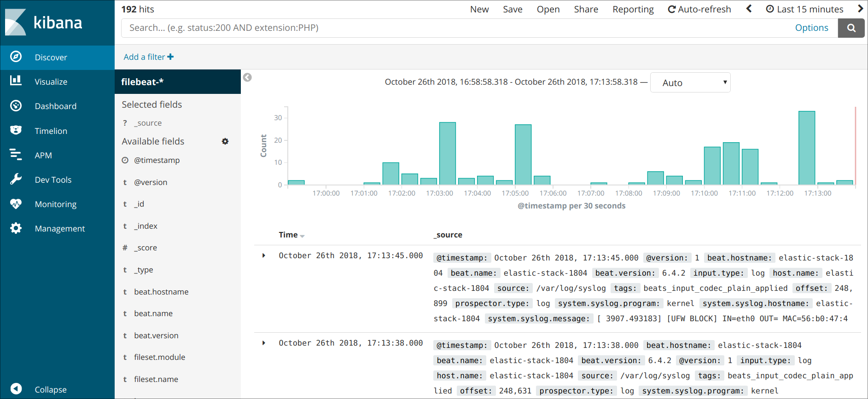868x399 pixels.
Task: Collapse the fields sidebar arrow
Action: tap(247, 77)
